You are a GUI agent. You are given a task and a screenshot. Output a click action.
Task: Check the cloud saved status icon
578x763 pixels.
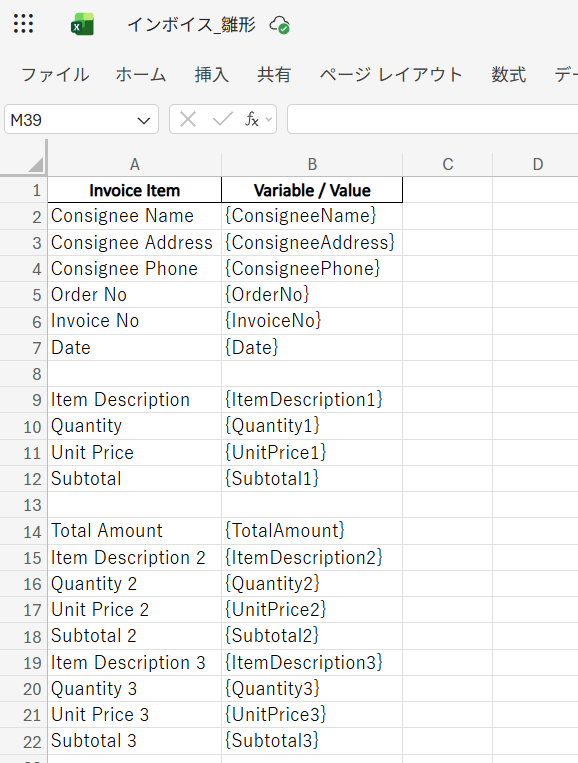click(280, 25)
